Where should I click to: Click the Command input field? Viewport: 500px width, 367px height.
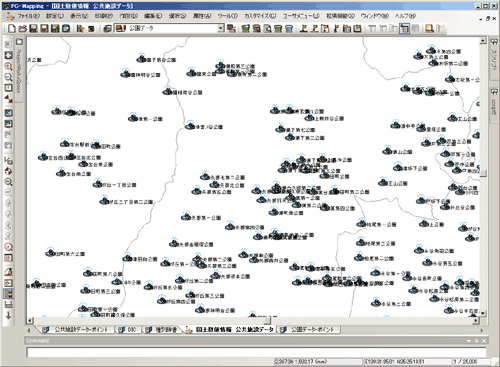click(256, 352)
